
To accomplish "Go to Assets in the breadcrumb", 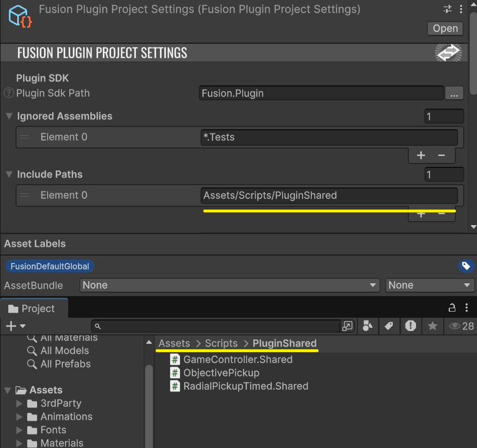I will click(174, 344).
